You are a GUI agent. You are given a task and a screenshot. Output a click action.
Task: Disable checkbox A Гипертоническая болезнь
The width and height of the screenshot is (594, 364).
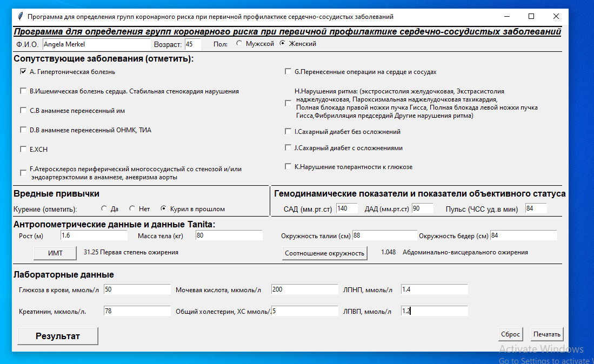point(23,71)
